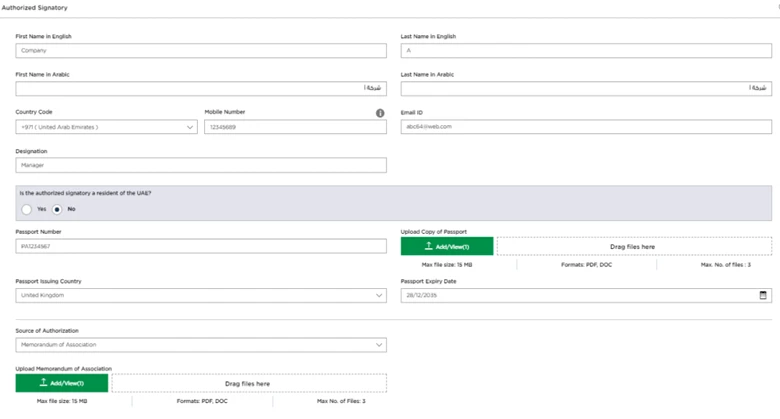Click Add/View button for passport copy

point(447,246)
